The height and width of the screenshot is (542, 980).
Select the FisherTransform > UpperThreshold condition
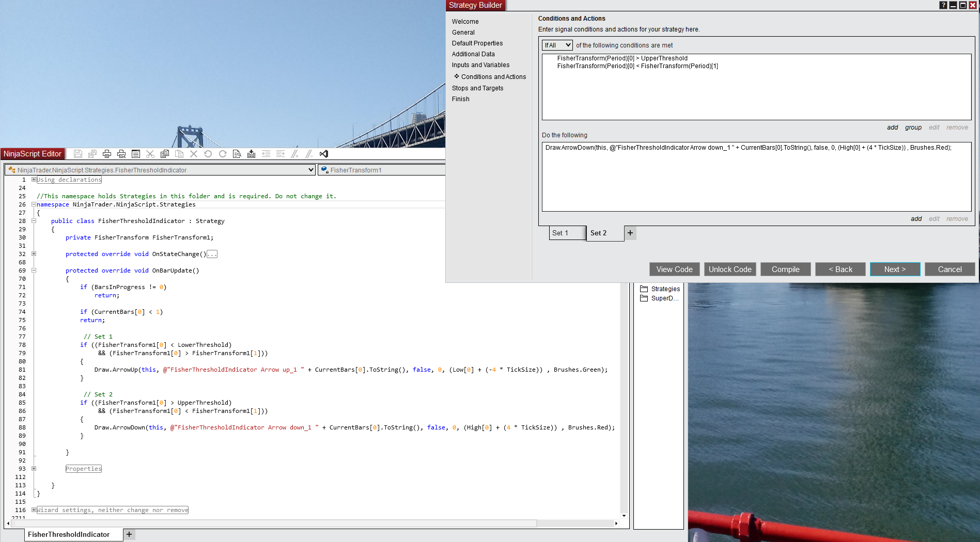[x=622, y=58]
